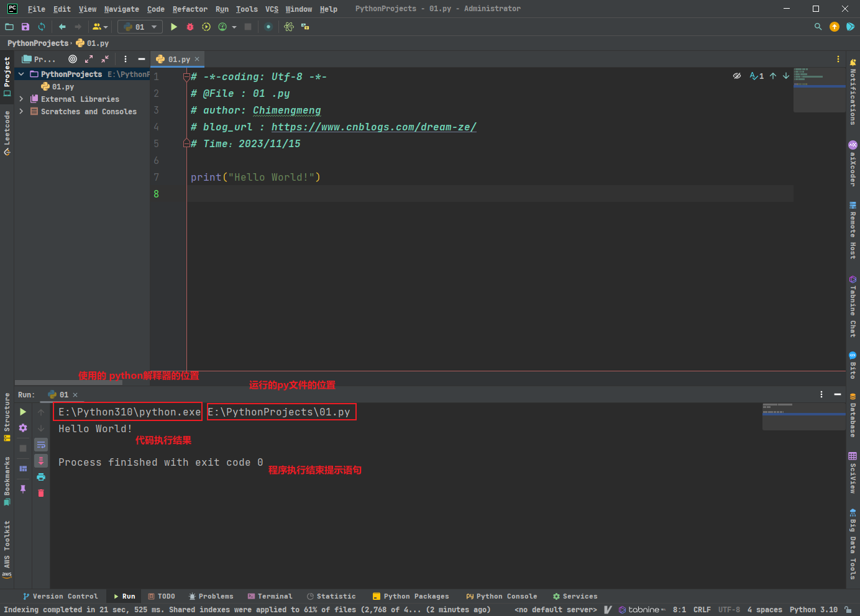Open run configuration settings wrench icon
Viewport: 860px width, 616px height.
[x=23, y=428]
